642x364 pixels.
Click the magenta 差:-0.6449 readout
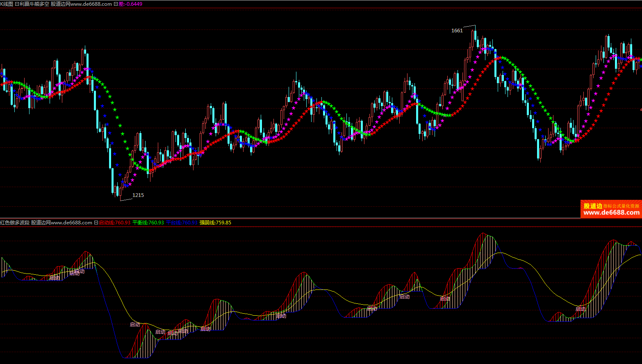130,4
